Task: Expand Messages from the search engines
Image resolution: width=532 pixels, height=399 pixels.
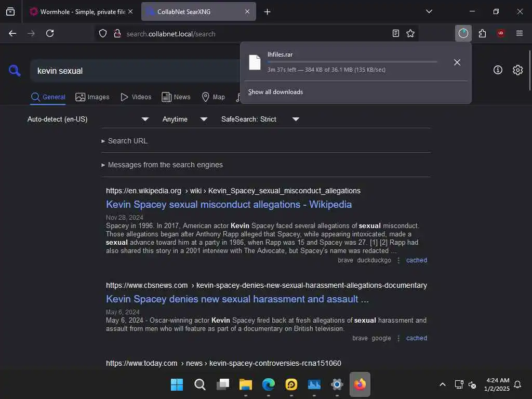Action: click(162, 165)
